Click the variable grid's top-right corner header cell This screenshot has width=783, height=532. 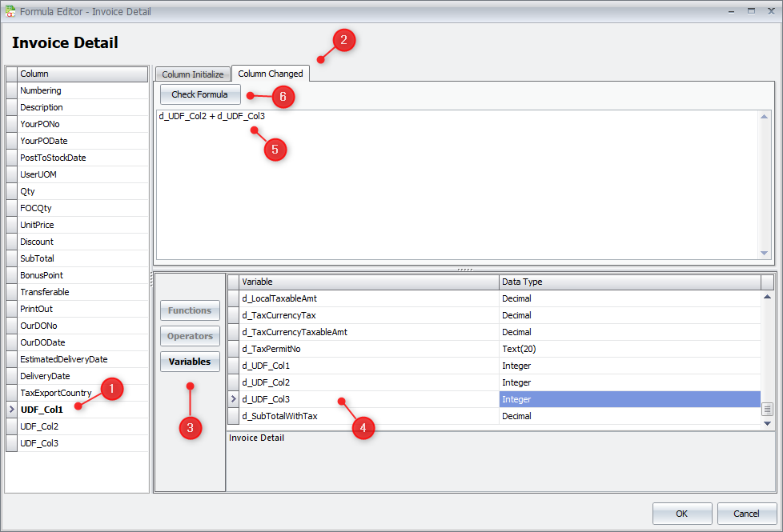pyautogui.click(x=767, y=282)
